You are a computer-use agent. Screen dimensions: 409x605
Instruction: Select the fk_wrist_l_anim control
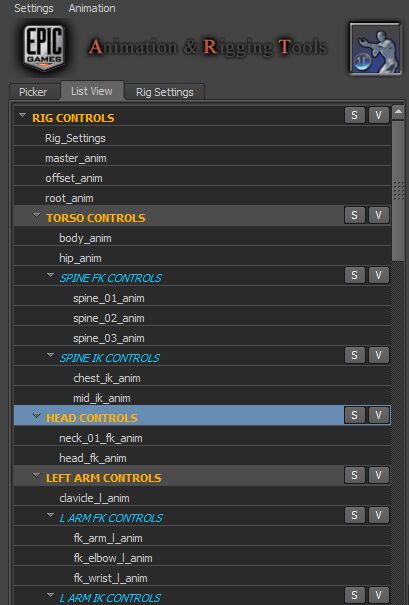[202, 578]
